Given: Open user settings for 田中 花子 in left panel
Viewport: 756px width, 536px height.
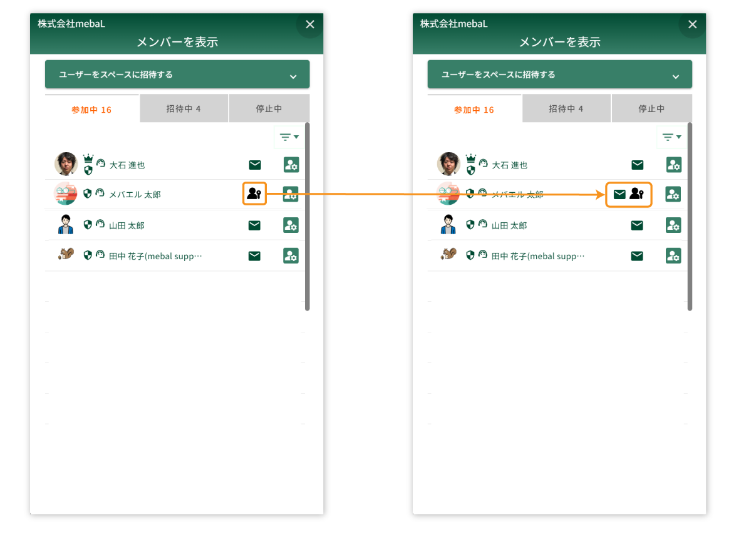Looking at the screenshot, I should [291, 255].
